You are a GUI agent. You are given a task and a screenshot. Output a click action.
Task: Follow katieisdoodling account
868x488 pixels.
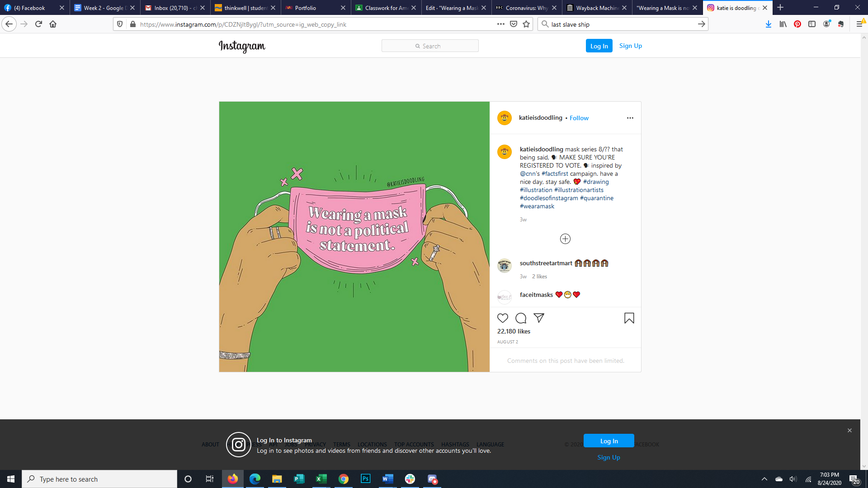(579, 118)
